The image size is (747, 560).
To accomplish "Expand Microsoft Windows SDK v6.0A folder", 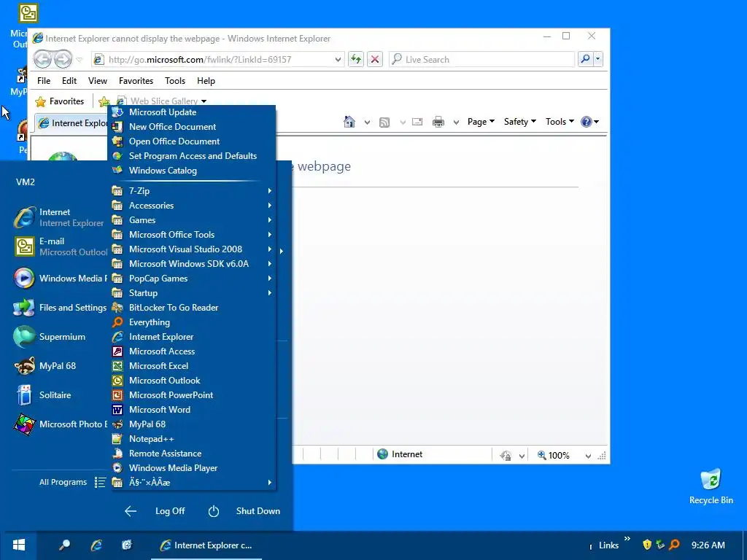I will [x=193, y=264].
